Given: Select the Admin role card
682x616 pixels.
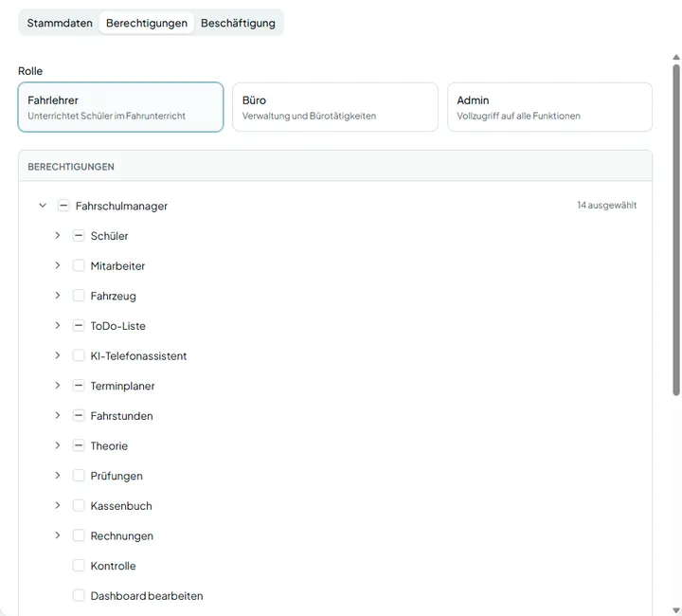Looking at the screenshot, I should 549,107.
